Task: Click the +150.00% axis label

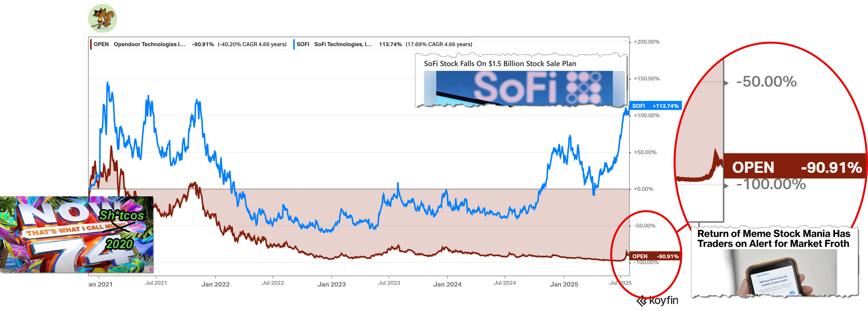Action: pos(647,79)
